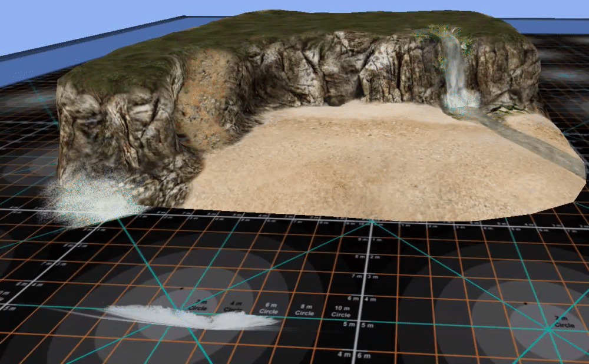Select the "6 m Circle" label

point(269,309)
